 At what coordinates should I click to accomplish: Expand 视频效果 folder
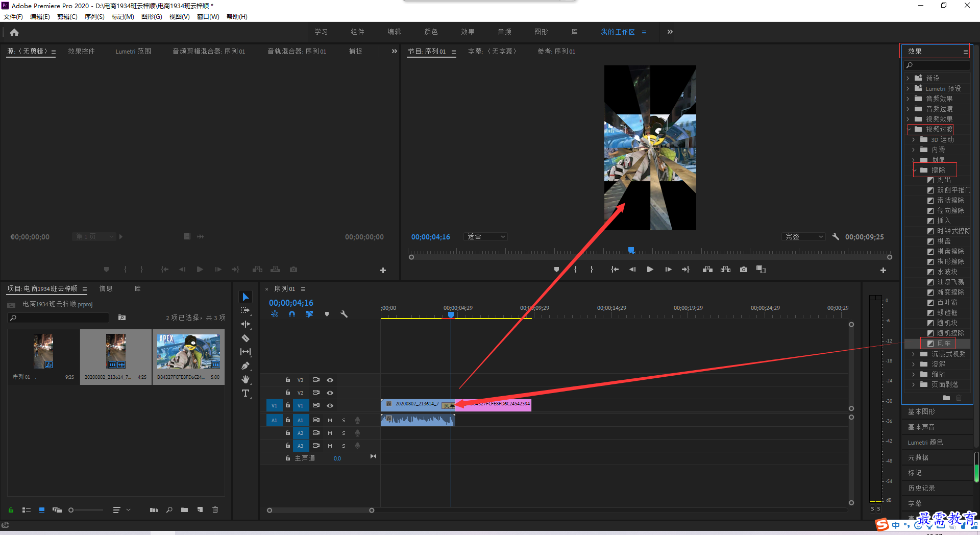908,119
